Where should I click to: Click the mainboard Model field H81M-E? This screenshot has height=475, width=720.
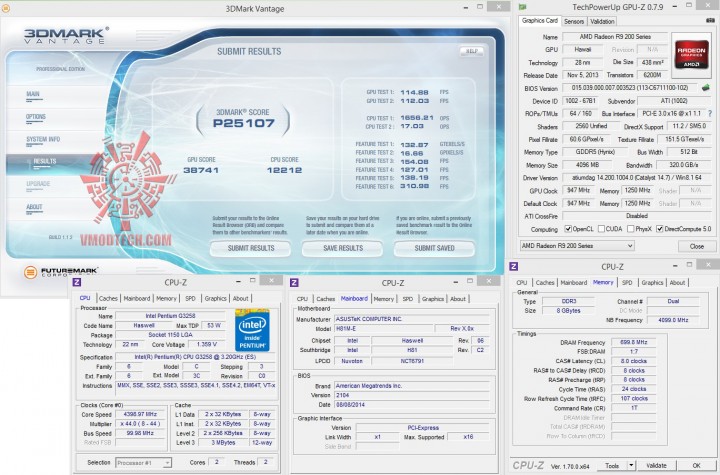(x=383, y=329)
